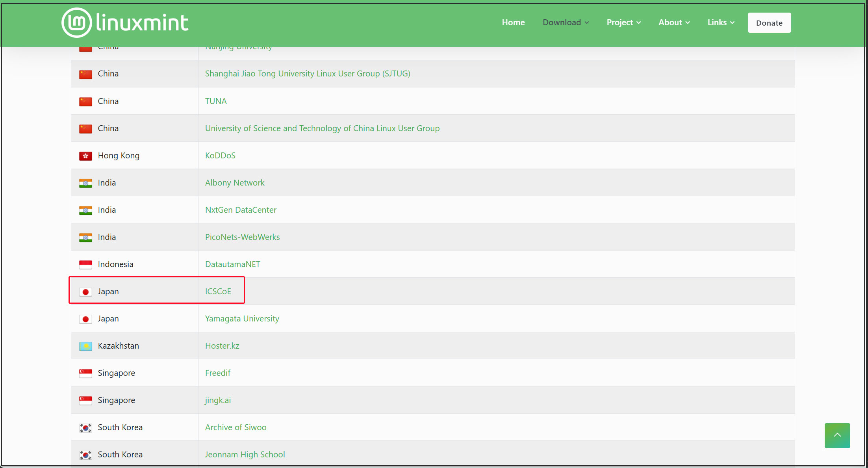This screenshot has height=468, width=868.
Task: Click the Kazakhstan flag icon
Action: (85, 346)
